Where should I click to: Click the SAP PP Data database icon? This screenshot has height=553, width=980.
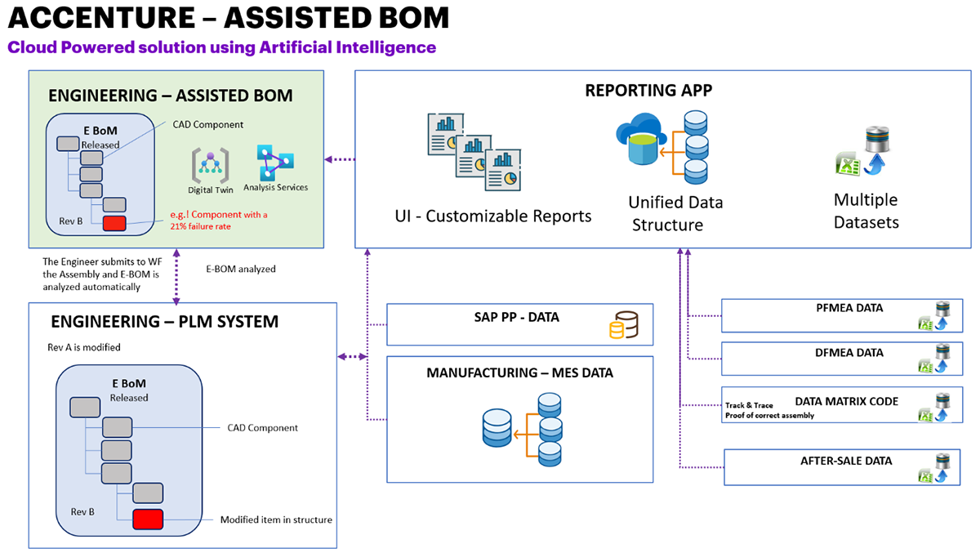point(622,326)
